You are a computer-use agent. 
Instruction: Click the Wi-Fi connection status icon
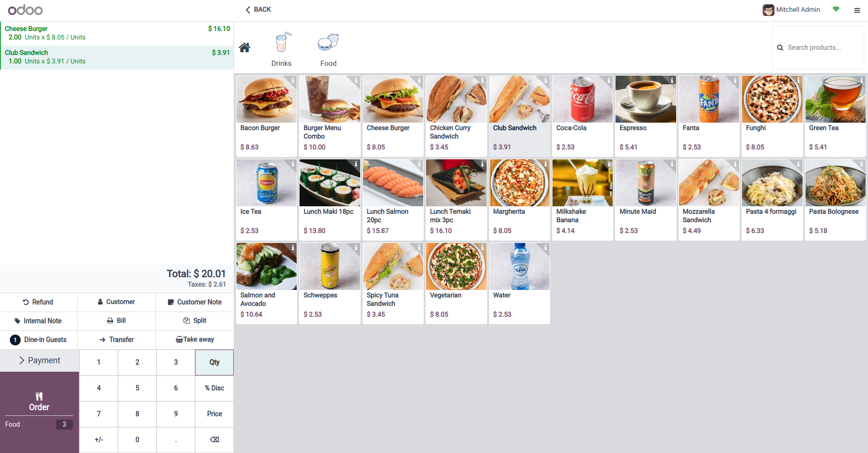pos(836,9)
